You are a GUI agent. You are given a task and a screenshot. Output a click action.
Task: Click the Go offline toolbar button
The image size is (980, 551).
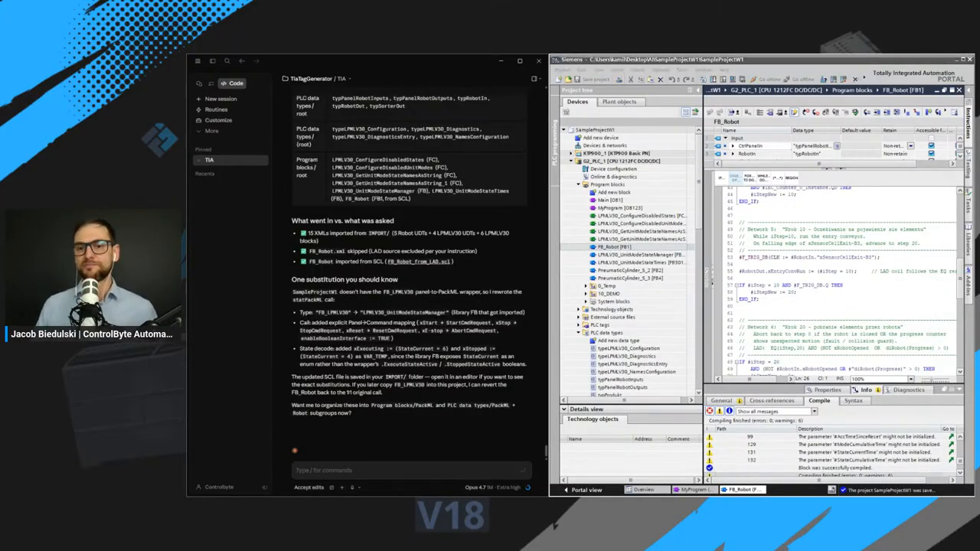(x=799, y=80)
